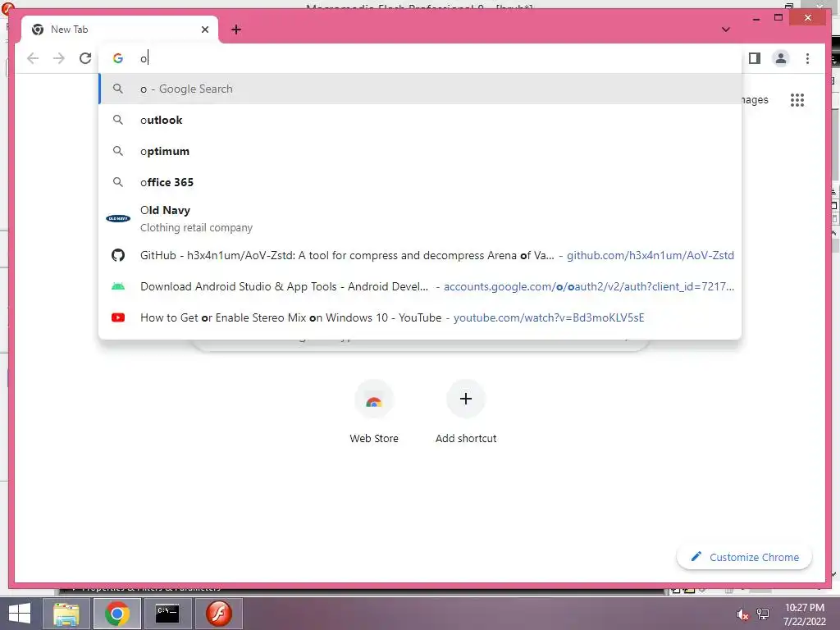Click the search icon beside 'office 365'
The height and width of the screenshot is (630, 840).
click(118, 182)
